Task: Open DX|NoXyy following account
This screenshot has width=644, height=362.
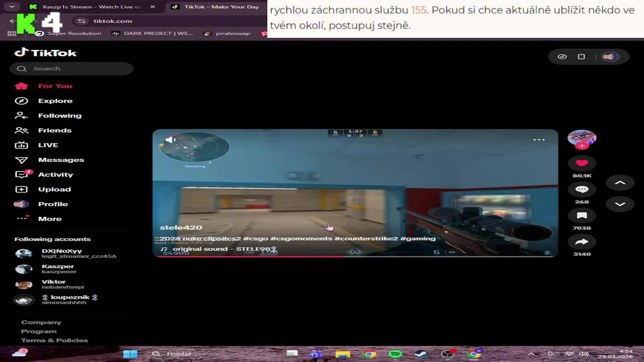Action: (65, 253)
